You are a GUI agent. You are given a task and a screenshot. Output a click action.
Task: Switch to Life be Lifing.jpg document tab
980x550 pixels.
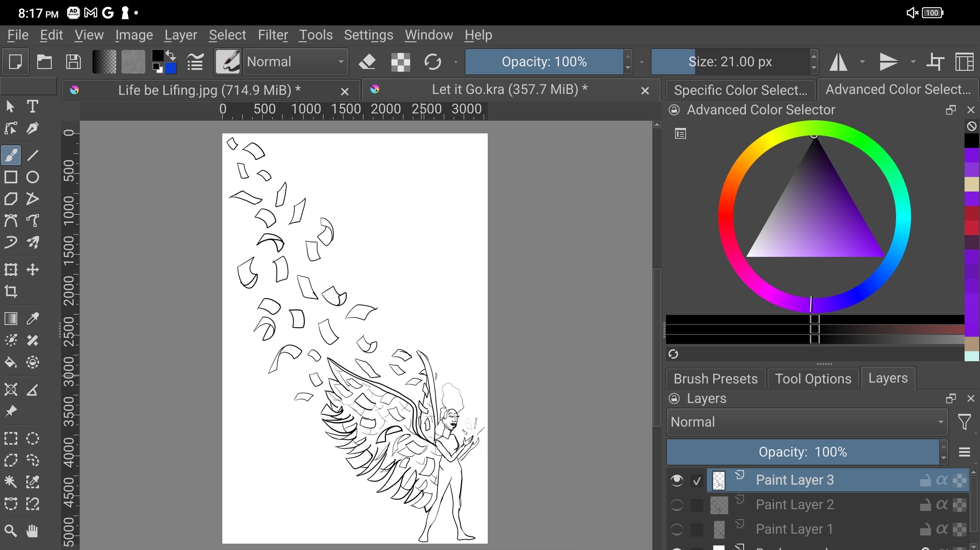pos(209,90)
